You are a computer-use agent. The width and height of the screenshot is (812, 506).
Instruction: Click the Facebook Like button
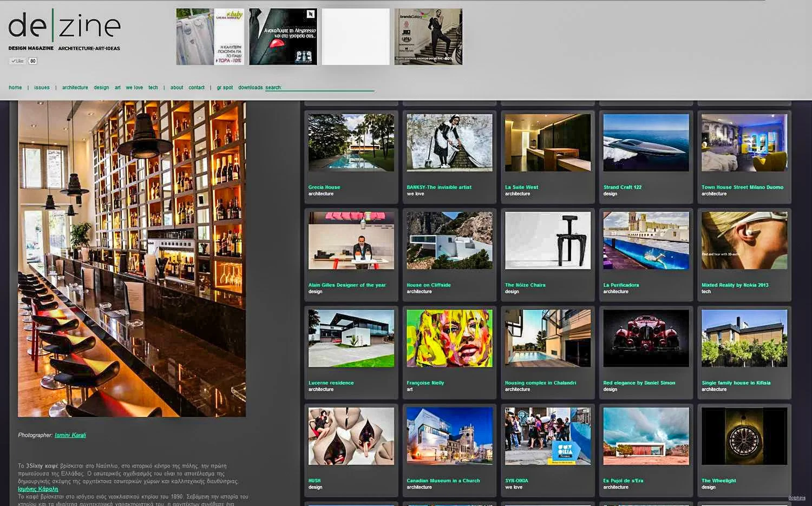click(17, 61)
